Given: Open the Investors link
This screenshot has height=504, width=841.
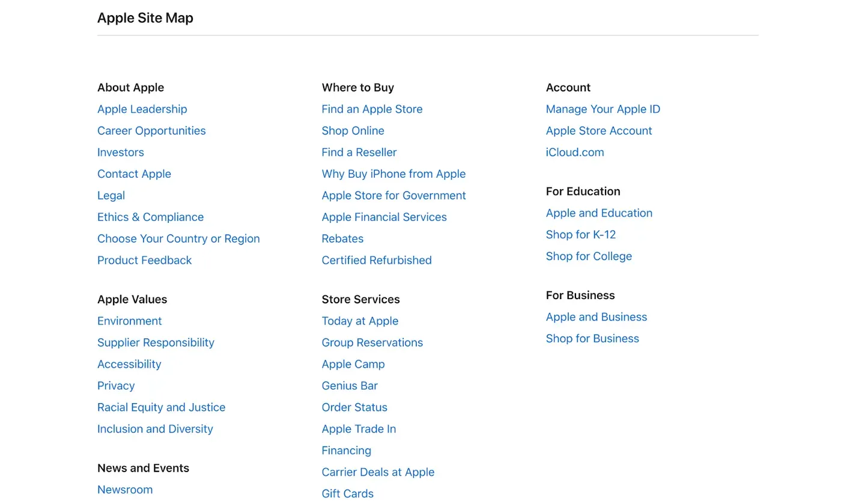Looking at the screenshot, I should [121, 152].
